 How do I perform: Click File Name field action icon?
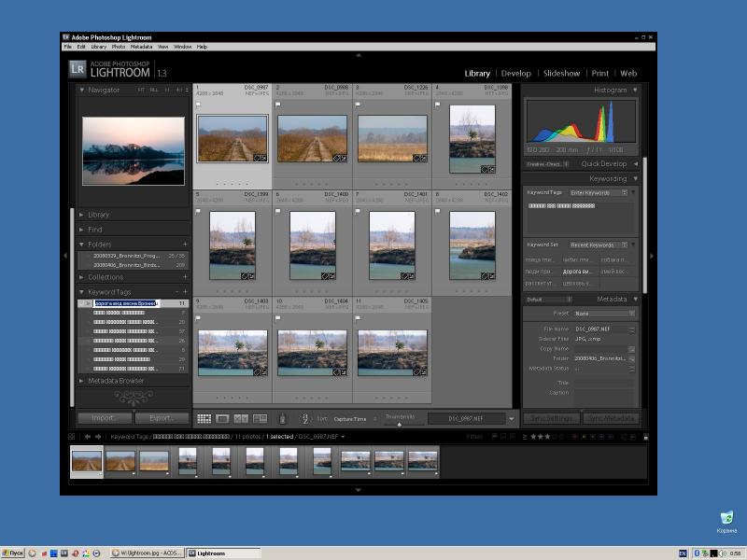[632, 329]
